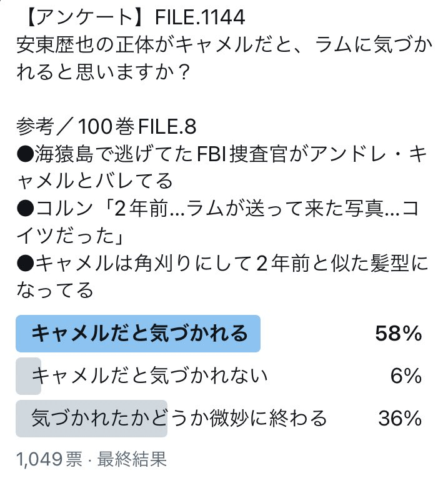Viewport: 448px width, 488px height.
Task: Click the 最終結果 label
Action: (x=132, y=459)
